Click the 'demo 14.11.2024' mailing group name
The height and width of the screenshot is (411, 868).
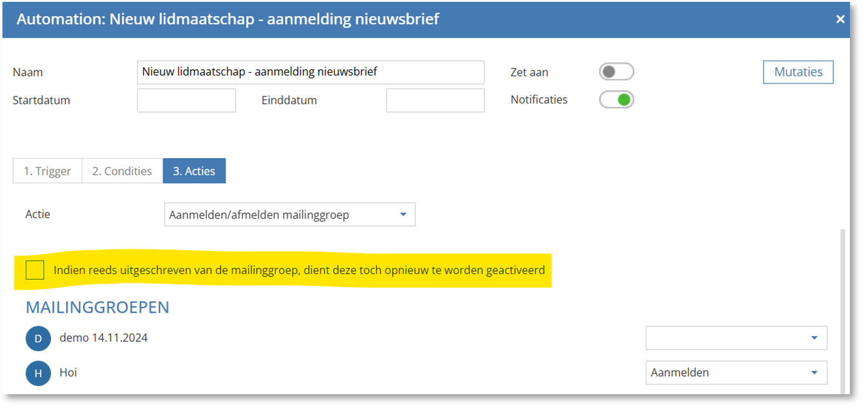(103, 338)
